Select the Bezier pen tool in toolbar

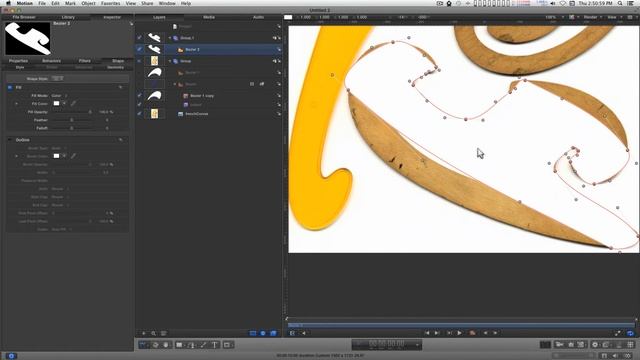tap(191, 345)
